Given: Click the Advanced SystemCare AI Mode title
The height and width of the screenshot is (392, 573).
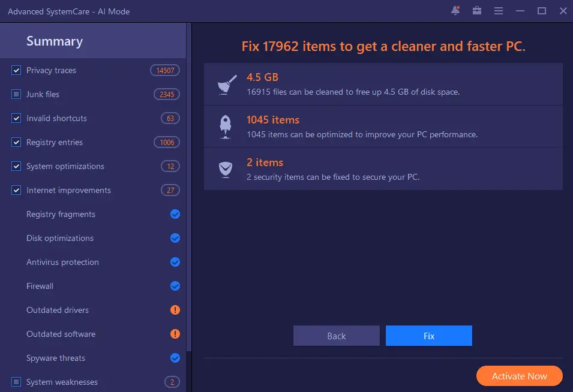Looking at the screenshot, I should 69,11.
